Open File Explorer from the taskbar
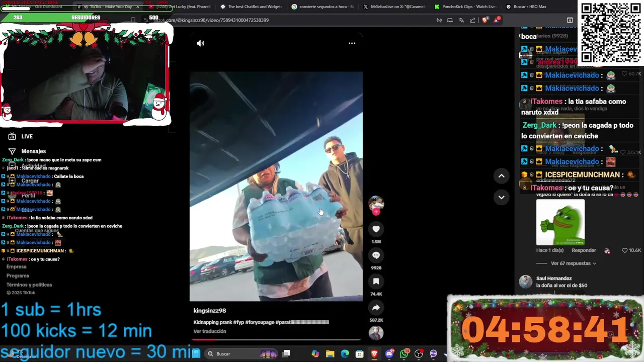 click(x=330, y=354)
